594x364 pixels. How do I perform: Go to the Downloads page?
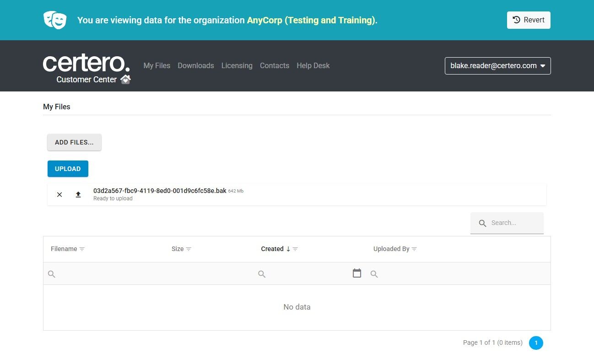tap(196, 66)
